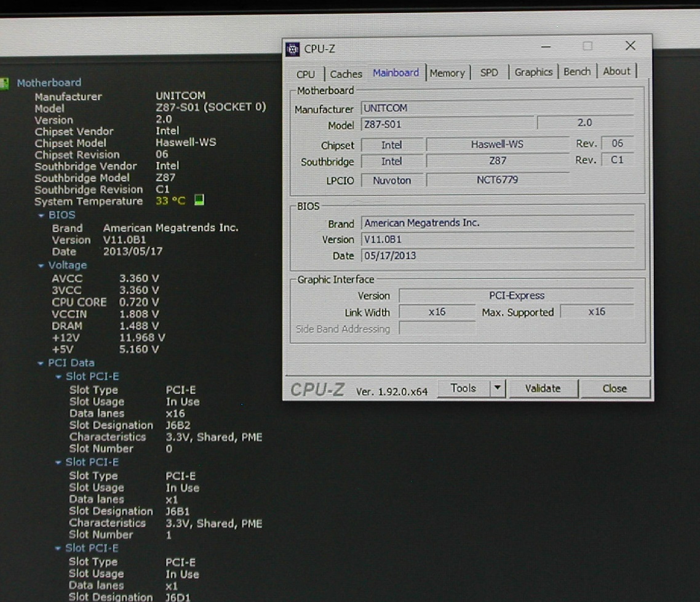Image resolution: width=700 pixels, height=602 pixels.
Task: Click the +12V voltage value 11.968 V
Action: (x=142, y=337)
